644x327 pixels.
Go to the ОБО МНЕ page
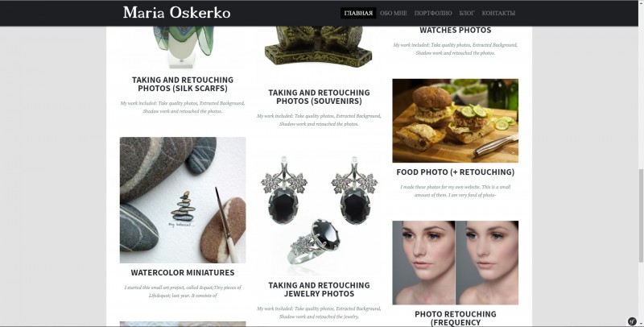pyautogui.click(x=394, y=13)
